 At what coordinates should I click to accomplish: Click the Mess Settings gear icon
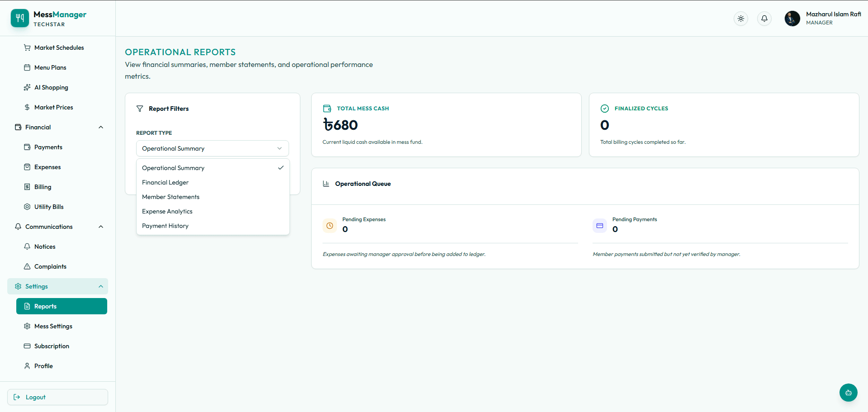coord(27,326)
